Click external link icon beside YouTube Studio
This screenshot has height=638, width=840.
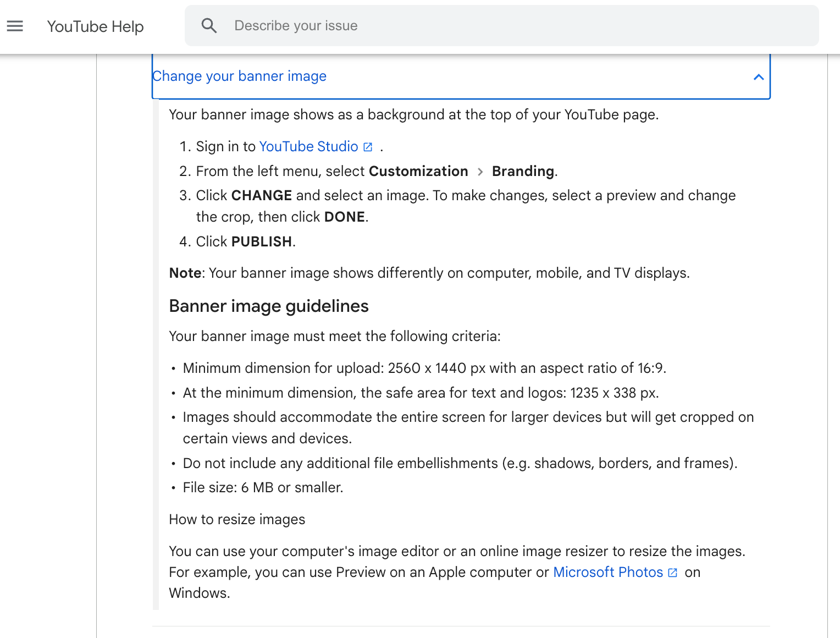368,147
